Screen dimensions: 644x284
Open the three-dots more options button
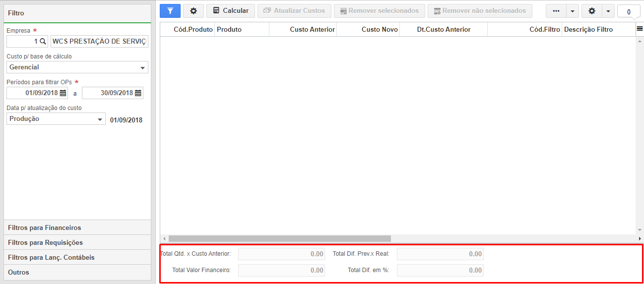coord(556,11)
